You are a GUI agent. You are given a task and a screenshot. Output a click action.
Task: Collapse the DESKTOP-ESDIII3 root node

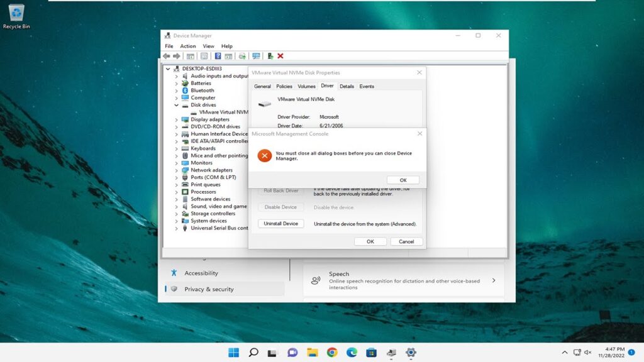(168, 69)
